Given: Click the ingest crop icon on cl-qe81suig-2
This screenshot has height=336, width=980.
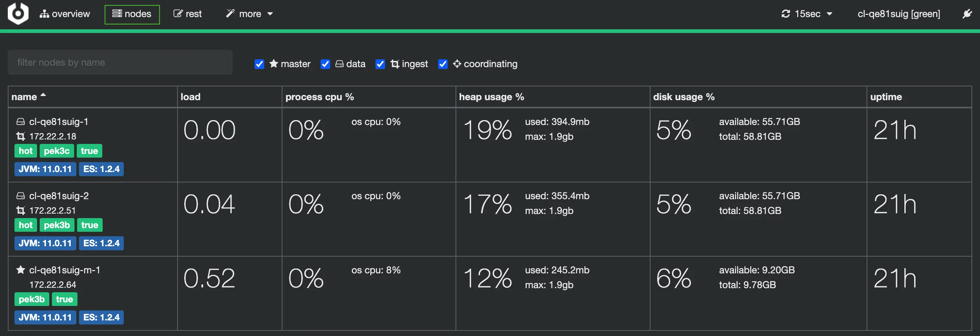Looking at the screenshot, I should click(x=20, y=210).
